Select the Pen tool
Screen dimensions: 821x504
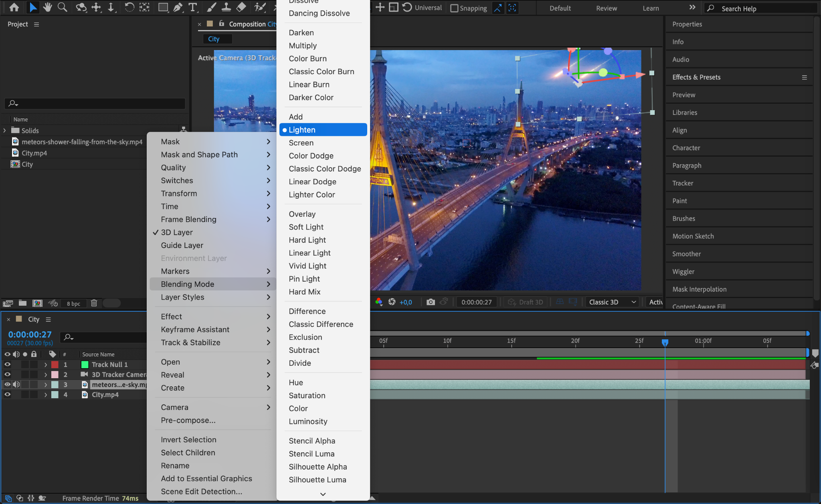pyautogui.click(x=178, y=7)
